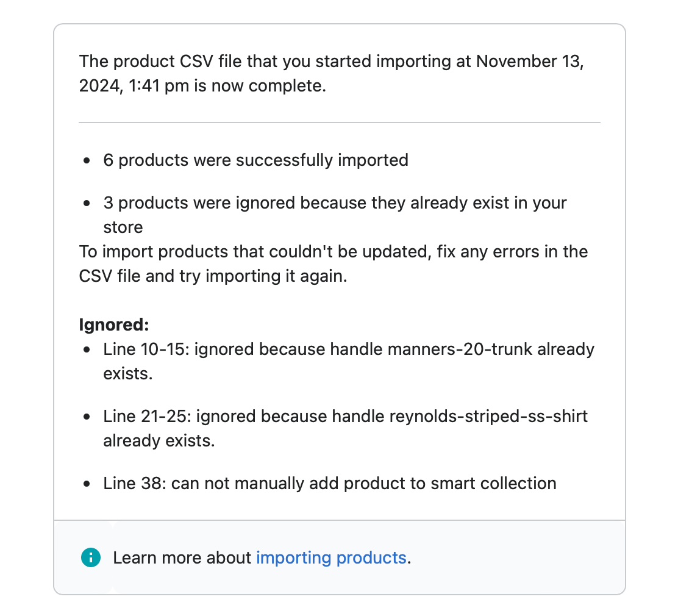Click the Line 38 smart collection error
The height and width of the screenshot is (616, 678).
pos(329,484)
